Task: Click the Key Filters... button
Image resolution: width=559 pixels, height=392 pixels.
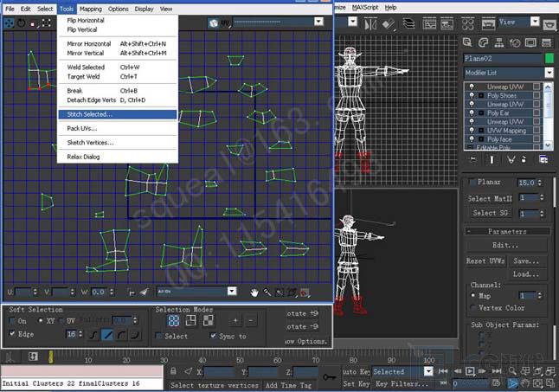Action: pos(402,384)
